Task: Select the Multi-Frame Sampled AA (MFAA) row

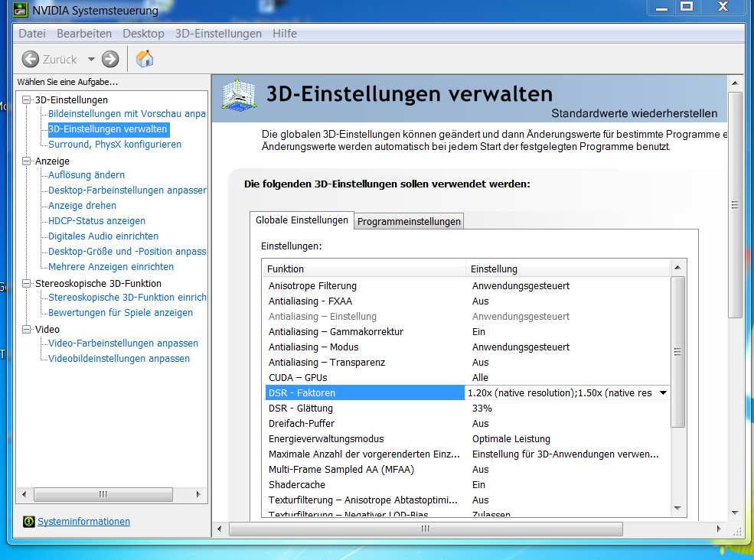Action: click(467, 470)
